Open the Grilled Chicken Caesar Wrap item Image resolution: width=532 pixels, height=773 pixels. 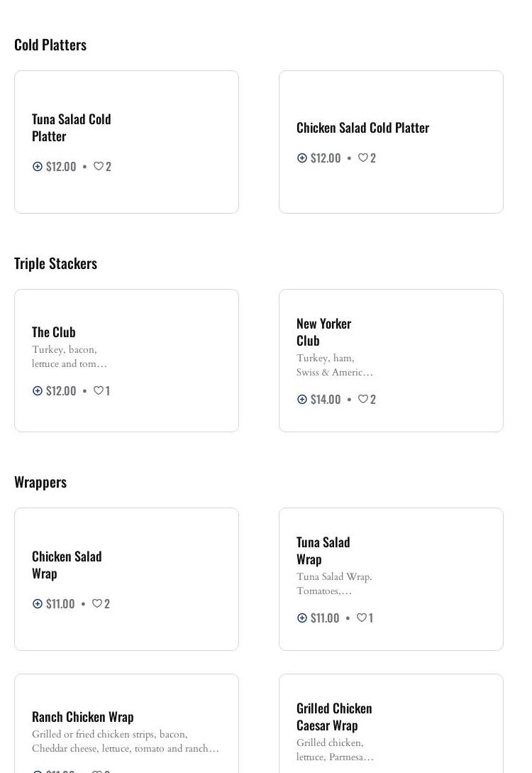coord(334,716)
